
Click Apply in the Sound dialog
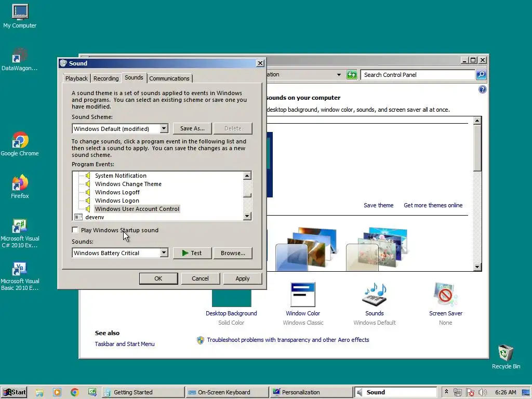pos(242,278)
